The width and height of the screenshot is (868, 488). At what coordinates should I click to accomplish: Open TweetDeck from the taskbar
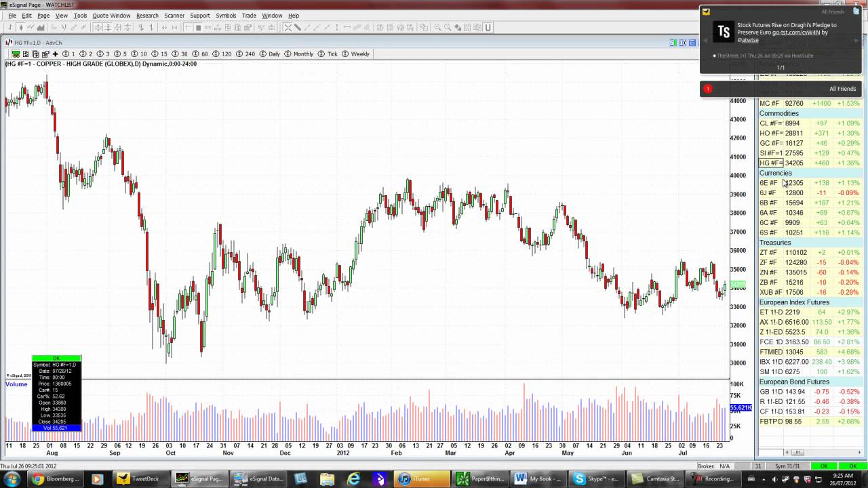[140, 479]
